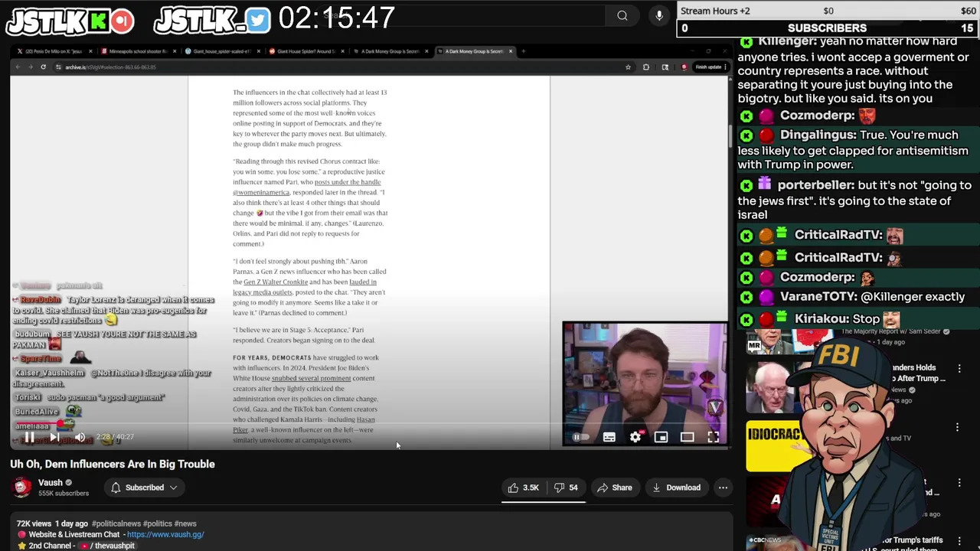Open the yellow IDIOCRACY video thumbnail
Image resolution: width=980 pixels, height=551 pixels.
point(775,445)
